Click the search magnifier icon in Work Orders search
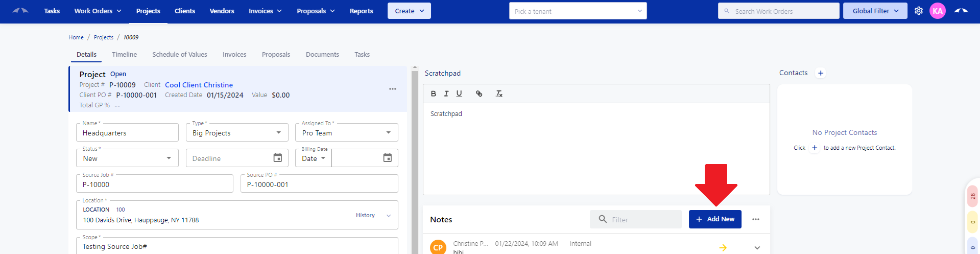 727,11
